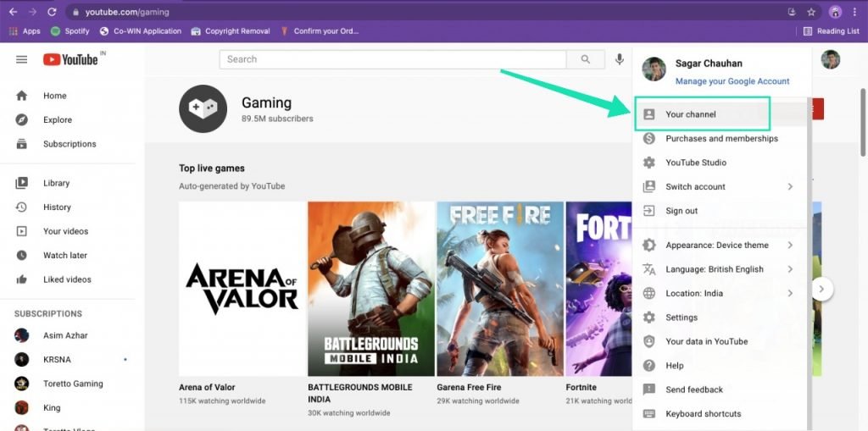The height and width of the screenshot is (431, 868).
Task: Expand Switch account submenu
Action: click(x=790, y=186)
